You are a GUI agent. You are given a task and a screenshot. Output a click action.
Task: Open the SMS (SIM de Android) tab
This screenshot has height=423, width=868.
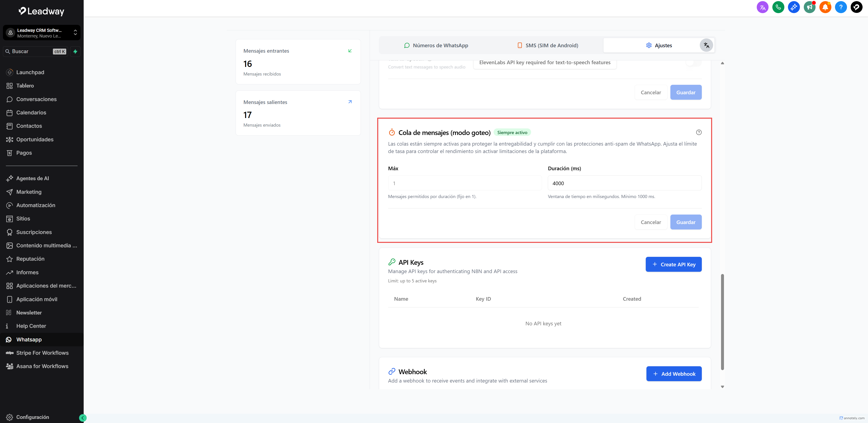pos(548,45)
